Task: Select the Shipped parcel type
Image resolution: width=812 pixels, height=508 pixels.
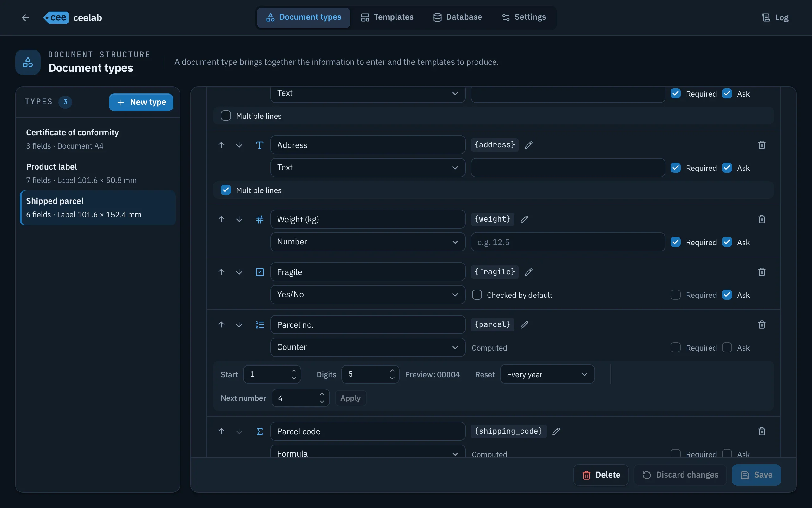Action: (x=98, y=208)
